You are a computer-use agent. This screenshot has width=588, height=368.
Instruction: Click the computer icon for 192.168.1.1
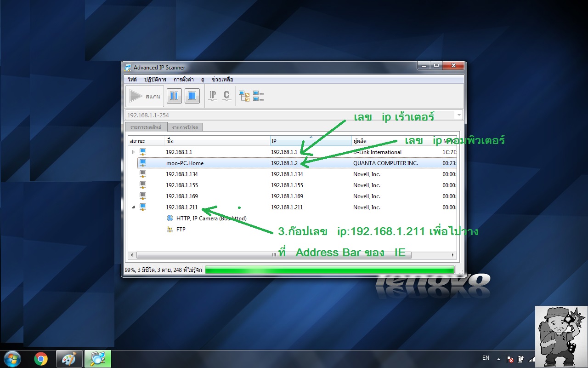point(143,152)
